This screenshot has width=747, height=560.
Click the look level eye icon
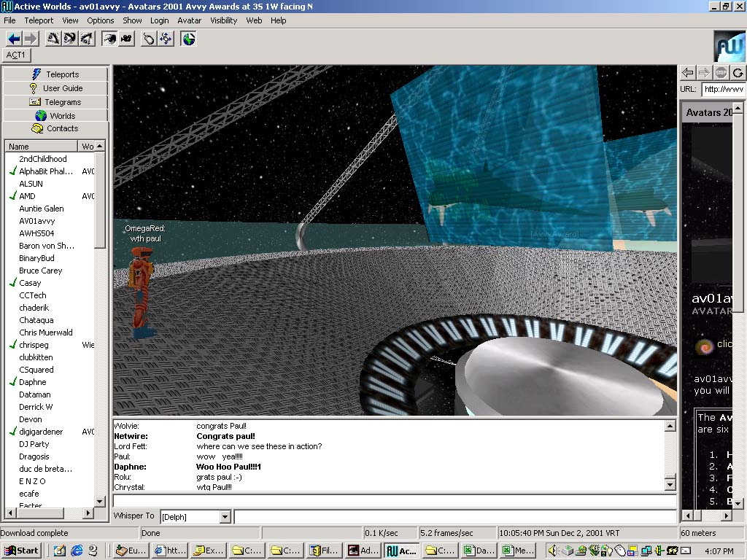pos(69,39)
